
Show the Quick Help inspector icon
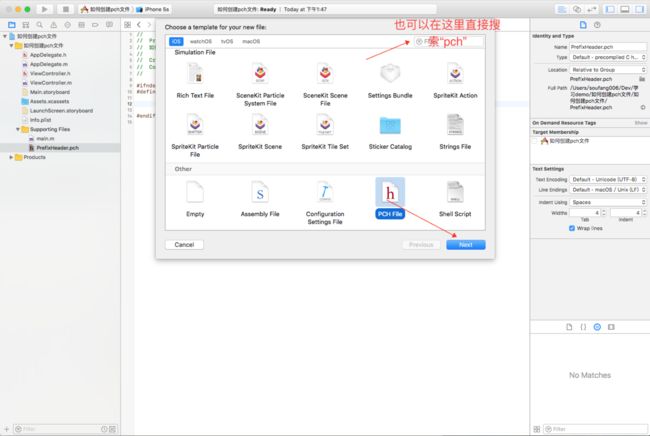(x=597, y=25)
